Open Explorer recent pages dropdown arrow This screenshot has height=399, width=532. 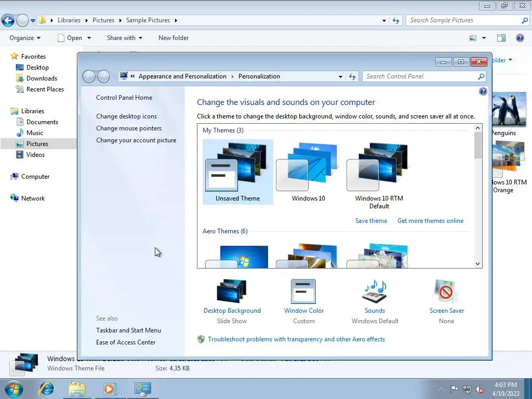[x=33, y=21]
